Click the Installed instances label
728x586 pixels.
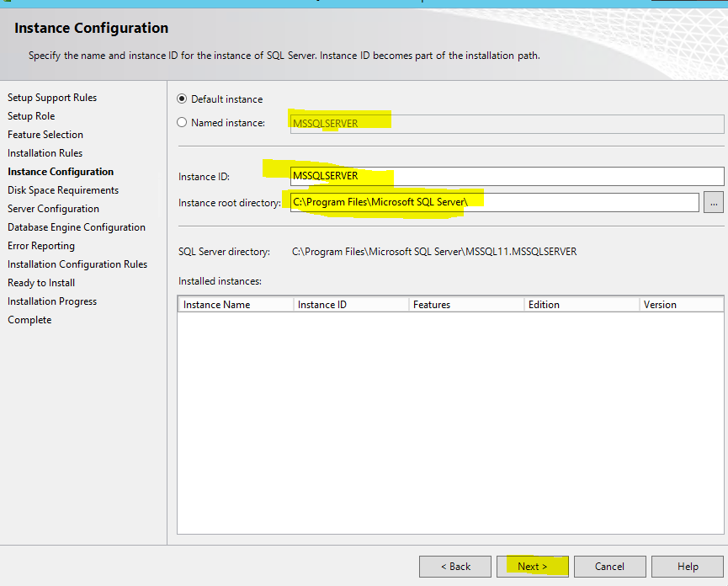[220, 281]
